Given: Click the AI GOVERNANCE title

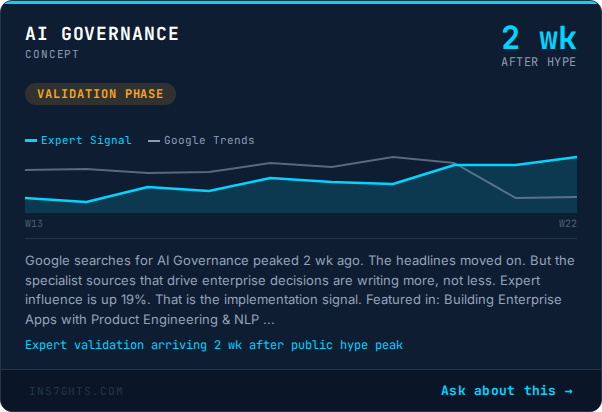Looking at the screenshot, I should tap(102, 34).
